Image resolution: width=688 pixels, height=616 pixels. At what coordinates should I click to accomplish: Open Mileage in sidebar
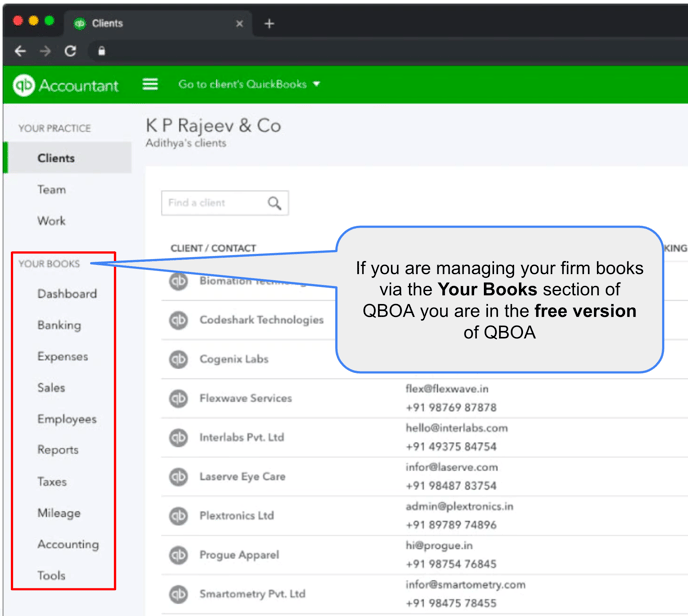point(59,513)
